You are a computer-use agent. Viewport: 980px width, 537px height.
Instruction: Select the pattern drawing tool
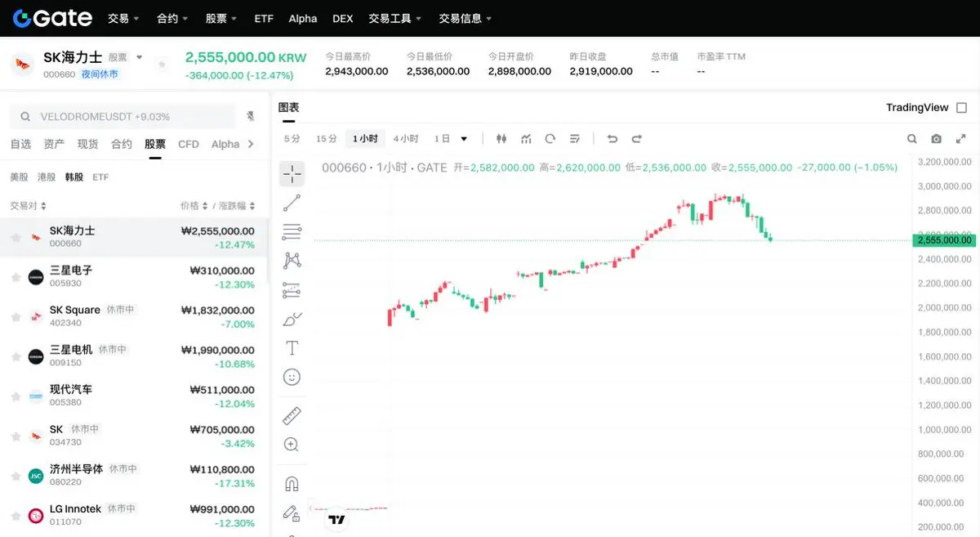[x=292, y=260]
